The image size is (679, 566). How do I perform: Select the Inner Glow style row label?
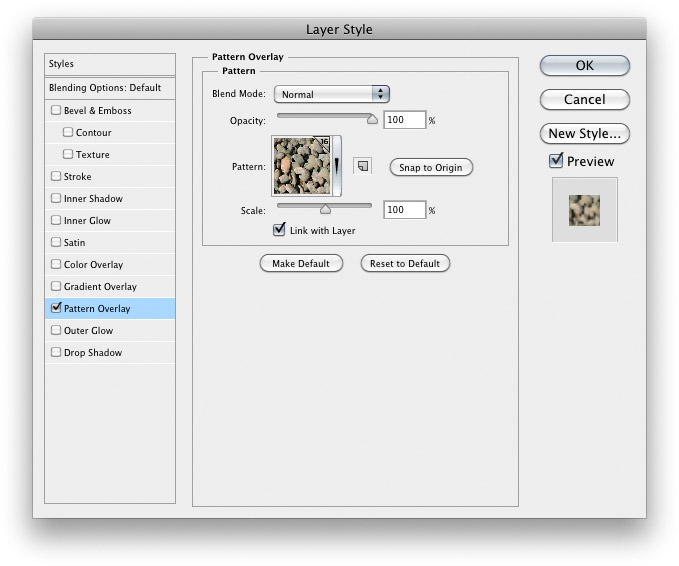tap(87, 221)
